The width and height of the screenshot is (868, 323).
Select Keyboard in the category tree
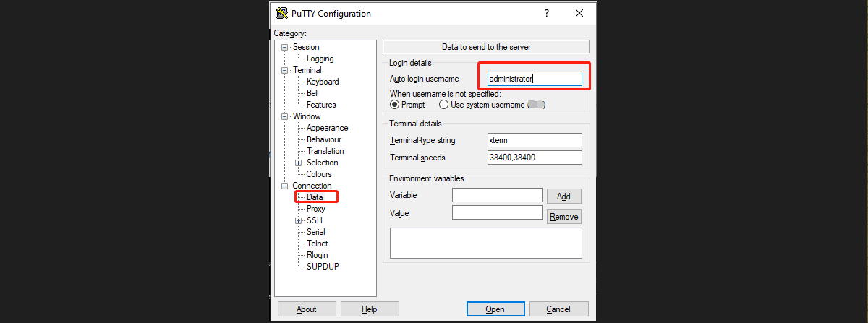(x=322, y=82)
